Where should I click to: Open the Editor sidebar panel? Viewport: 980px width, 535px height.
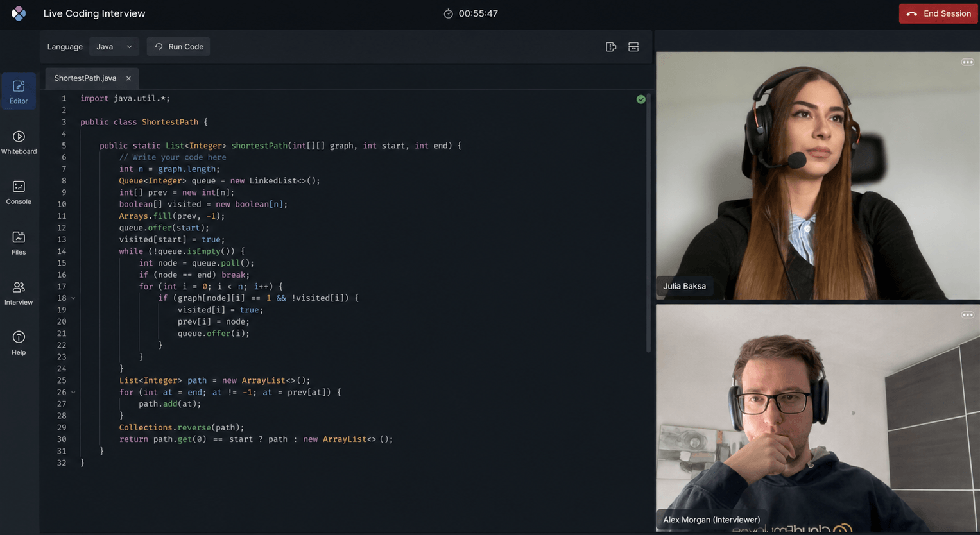pos(19,92)
